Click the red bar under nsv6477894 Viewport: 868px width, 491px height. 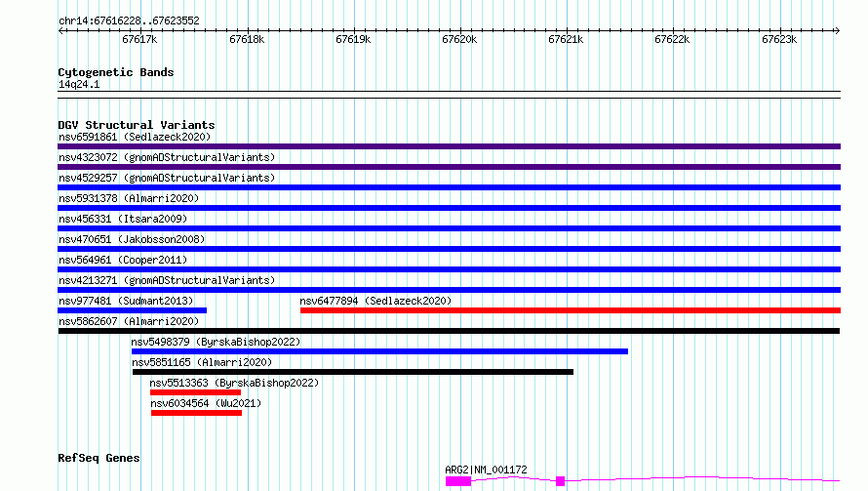click(x=571, y=310)
